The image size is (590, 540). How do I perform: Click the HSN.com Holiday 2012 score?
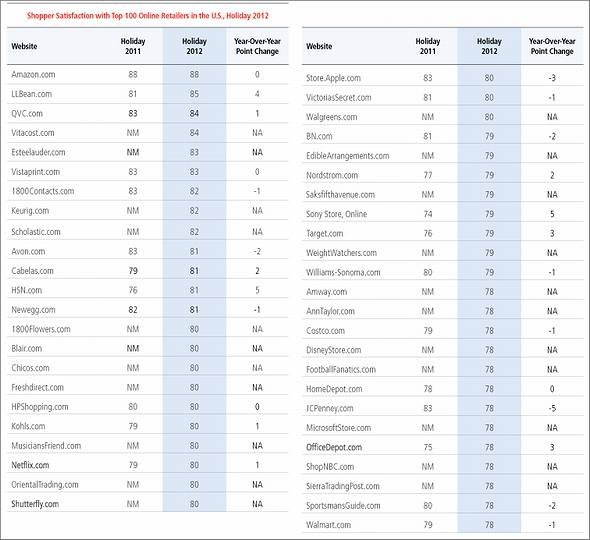[x=194, y=290]
